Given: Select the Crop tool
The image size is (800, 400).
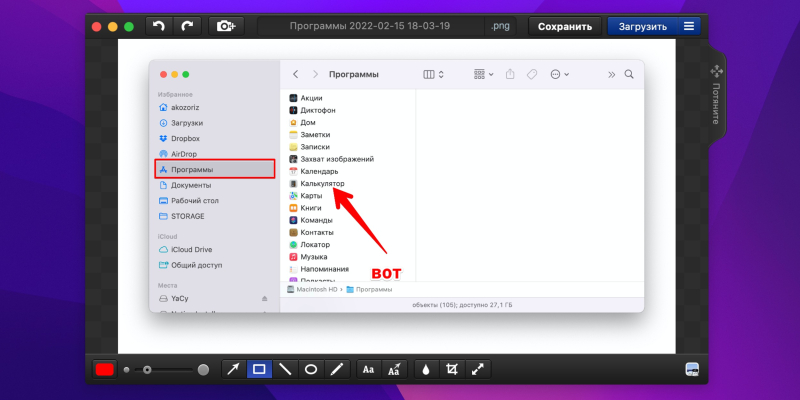Looking at the screenshot, I should (x=452, y=369).
